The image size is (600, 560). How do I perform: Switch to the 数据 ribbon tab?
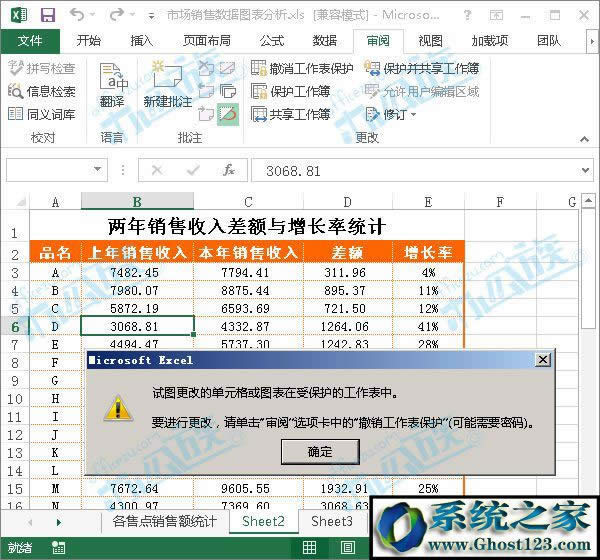325,41
